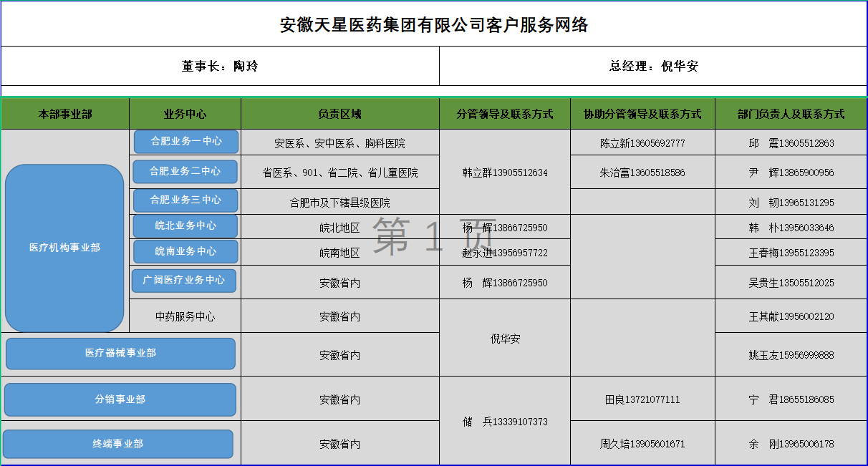Viewport: 868px width, 466px height.
Task: Click the 合肥业务一中心 blue shape
Action: pos(186,142)
